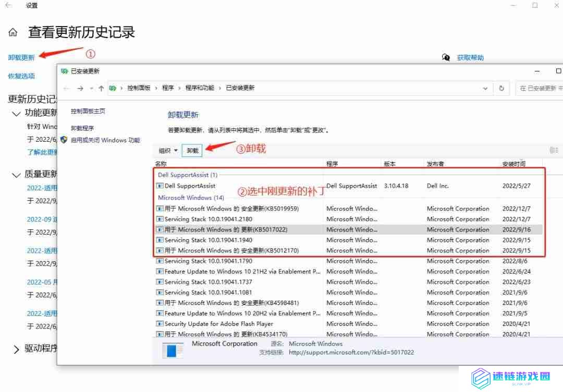Select Servicing Stack 10.0.19041.1737 row

click(x=348, y=282)
